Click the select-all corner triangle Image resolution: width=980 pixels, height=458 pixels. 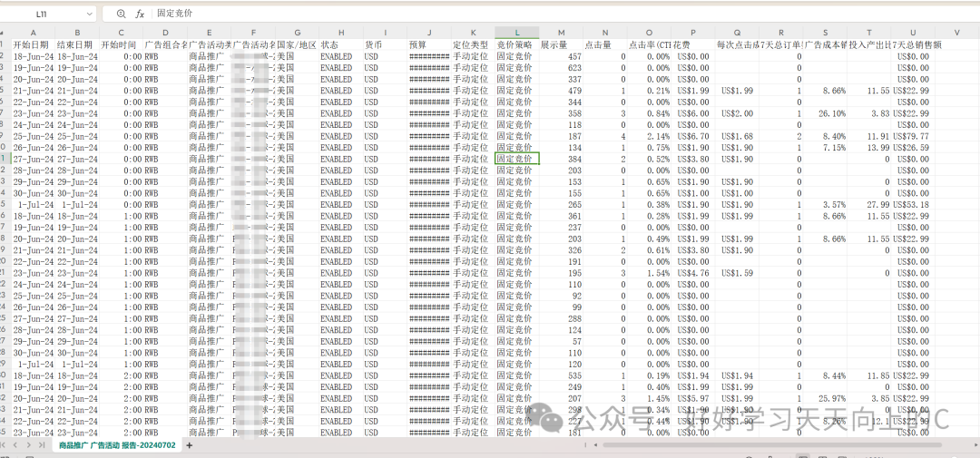4,32
